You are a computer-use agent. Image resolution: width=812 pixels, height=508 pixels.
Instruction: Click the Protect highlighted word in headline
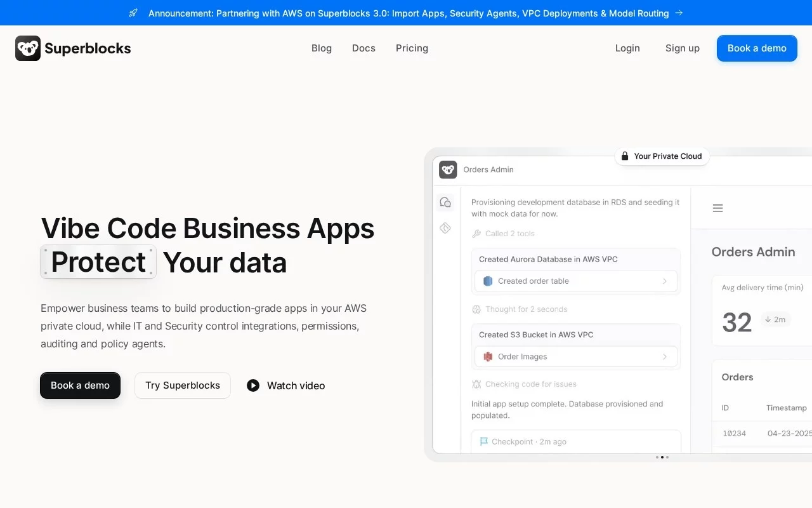tap(98, 262)
